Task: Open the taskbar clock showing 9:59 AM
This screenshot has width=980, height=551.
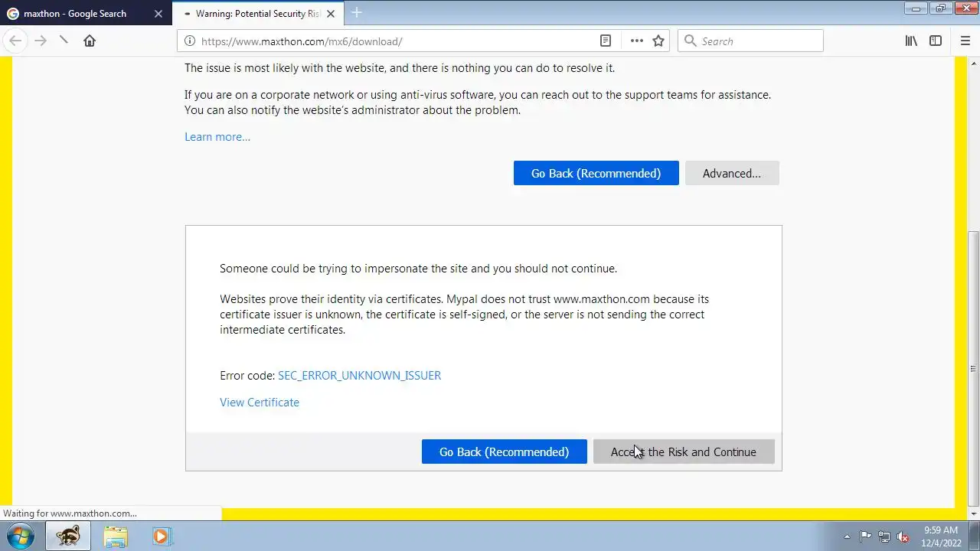Action: tap(941, 536)
